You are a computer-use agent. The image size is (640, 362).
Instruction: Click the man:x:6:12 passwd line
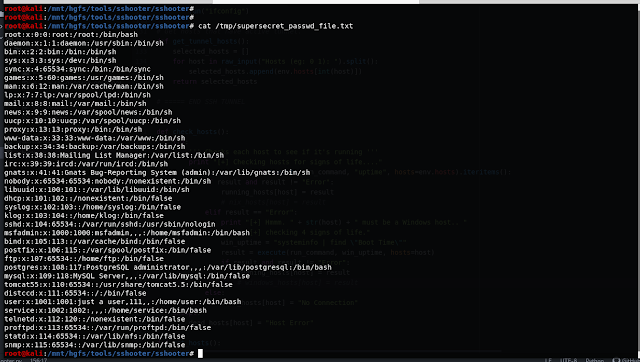click(84, 86)
